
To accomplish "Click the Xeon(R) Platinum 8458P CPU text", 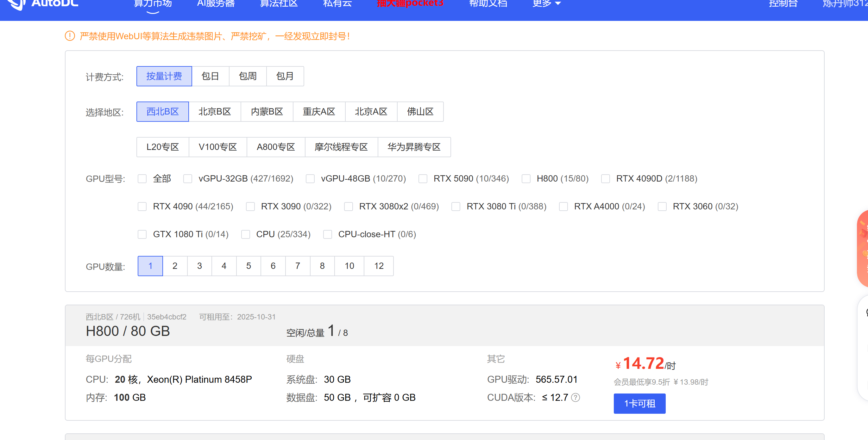I will [x=199, y=380].
